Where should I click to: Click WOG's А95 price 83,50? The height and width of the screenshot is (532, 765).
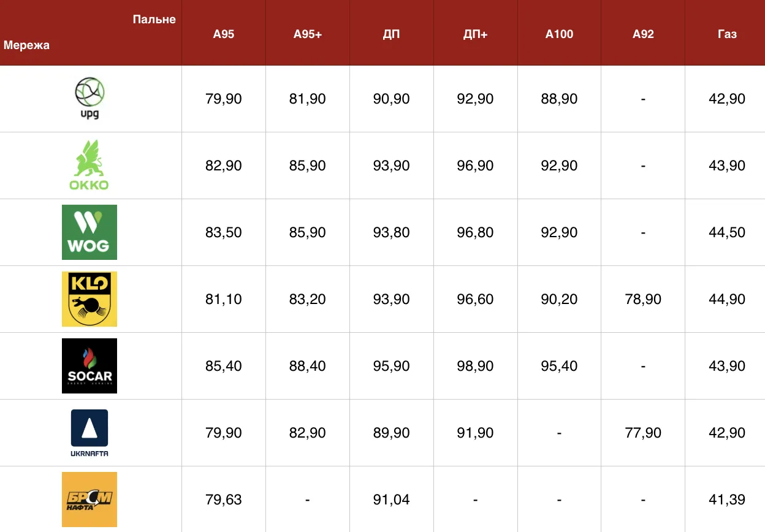[x=224, y=232]
